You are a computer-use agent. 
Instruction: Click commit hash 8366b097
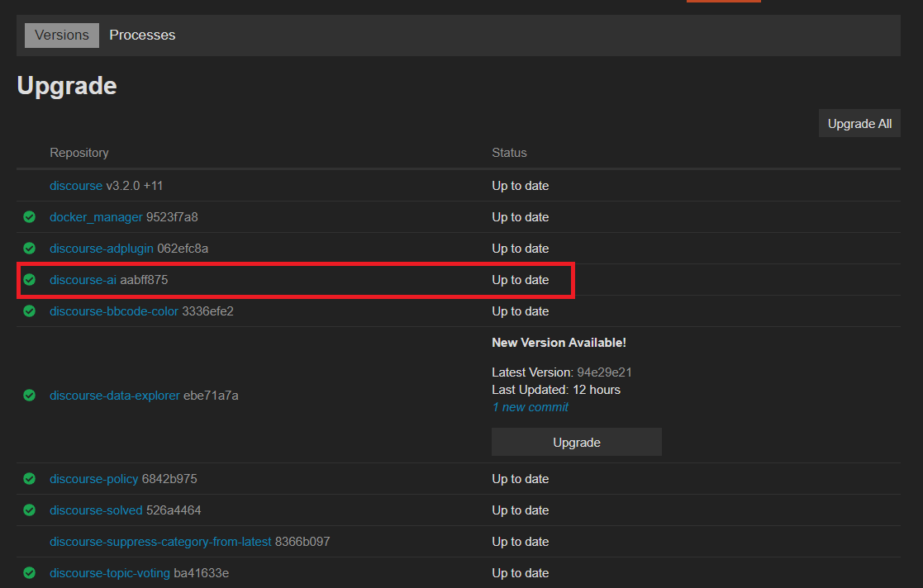tap(302, 542)
